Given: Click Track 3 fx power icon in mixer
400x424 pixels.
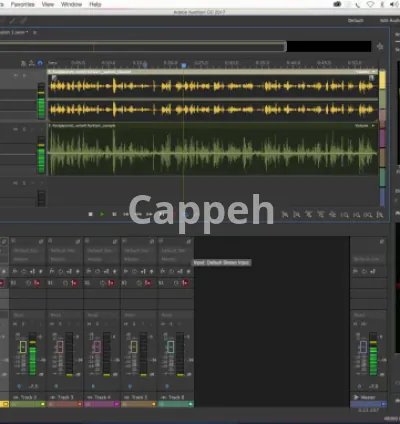Looking at the screenshot, I should click(61, 272).
